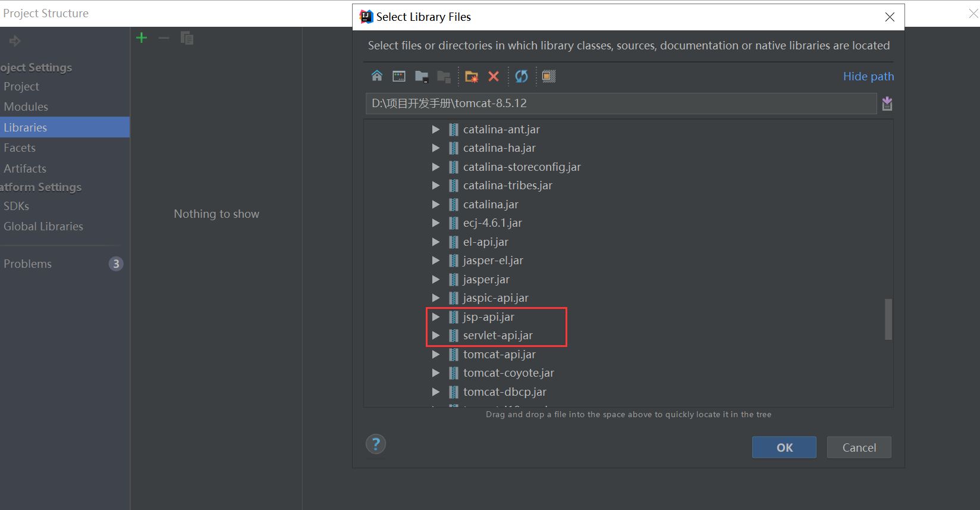Select catalina.jar archive icon
The height and width of the screenshot is (510, 980).
click(454, 205)
